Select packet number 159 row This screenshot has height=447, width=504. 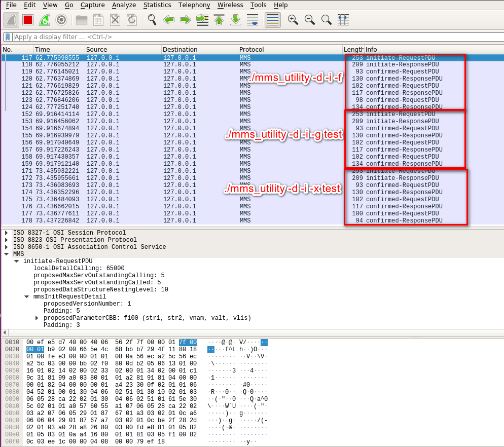tap(253, 164)
